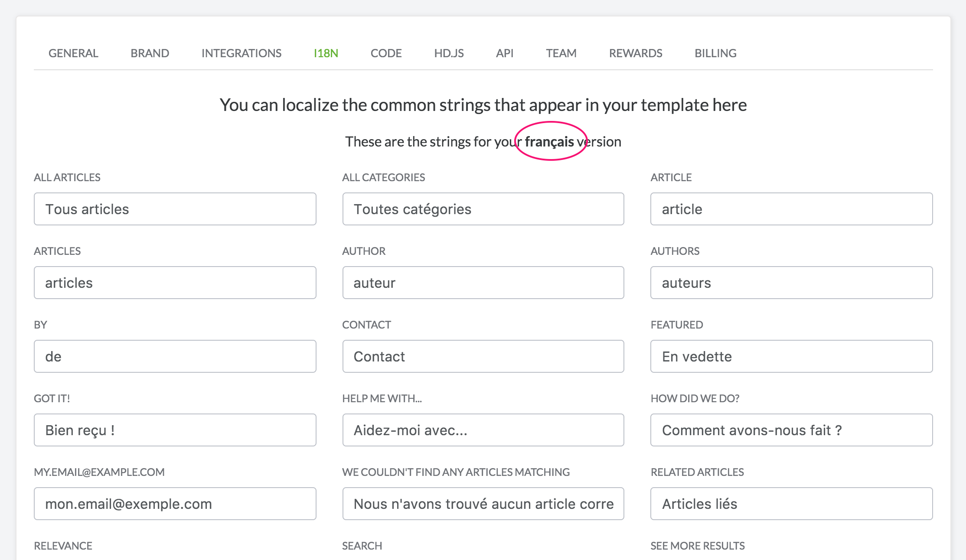
Task: Focus the 'Toutes catégories' text box
Action: point(483,209)
